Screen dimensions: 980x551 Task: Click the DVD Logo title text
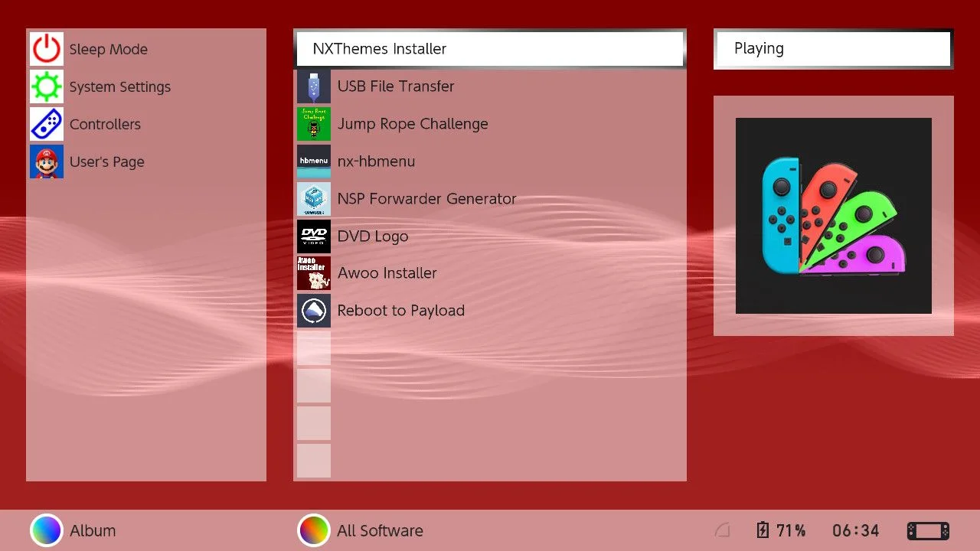pos(373,236)
